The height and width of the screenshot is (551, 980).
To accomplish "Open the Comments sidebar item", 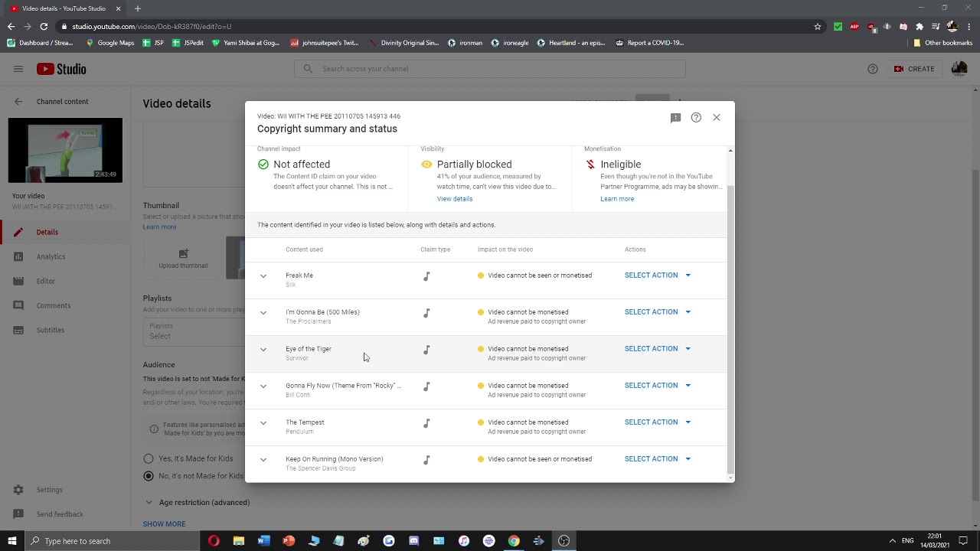I will [x=65, y=305].
